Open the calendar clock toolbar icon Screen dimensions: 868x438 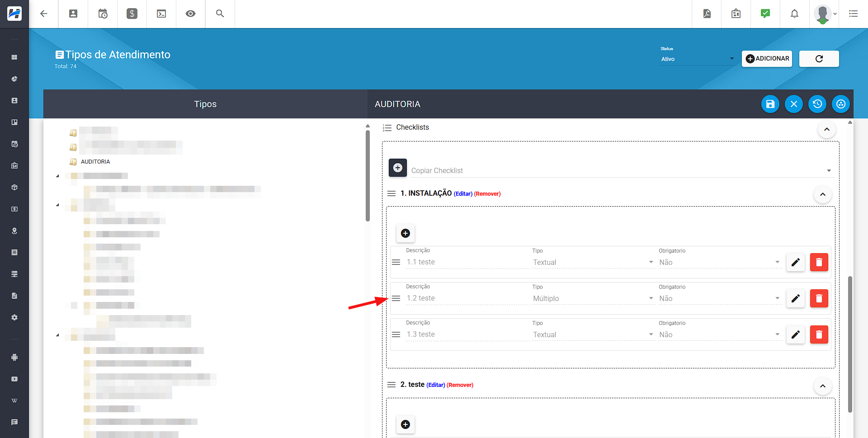(103, 14)
